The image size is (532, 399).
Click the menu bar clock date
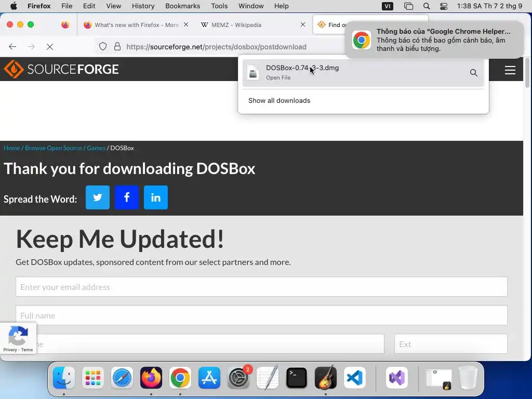[x=489, y=6]
